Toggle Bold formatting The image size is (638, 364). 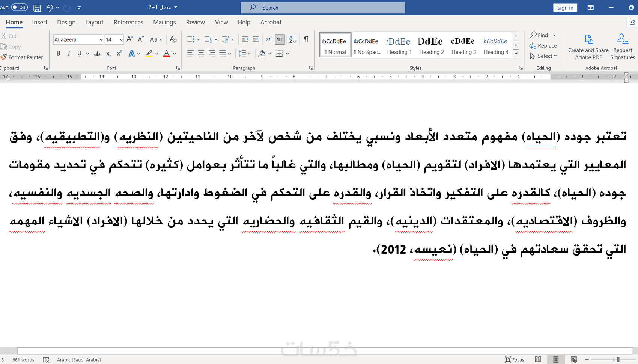tap(58, 54)
